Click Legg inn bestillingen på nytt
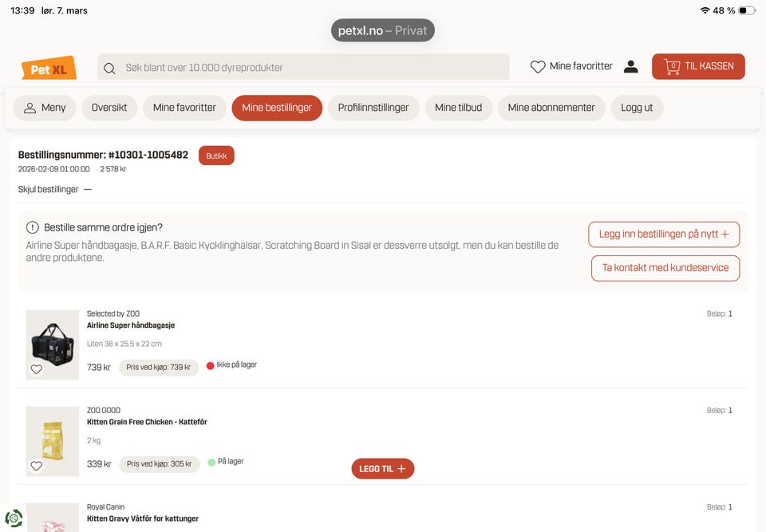The image size is (766, 532). (x=664, y=234)
